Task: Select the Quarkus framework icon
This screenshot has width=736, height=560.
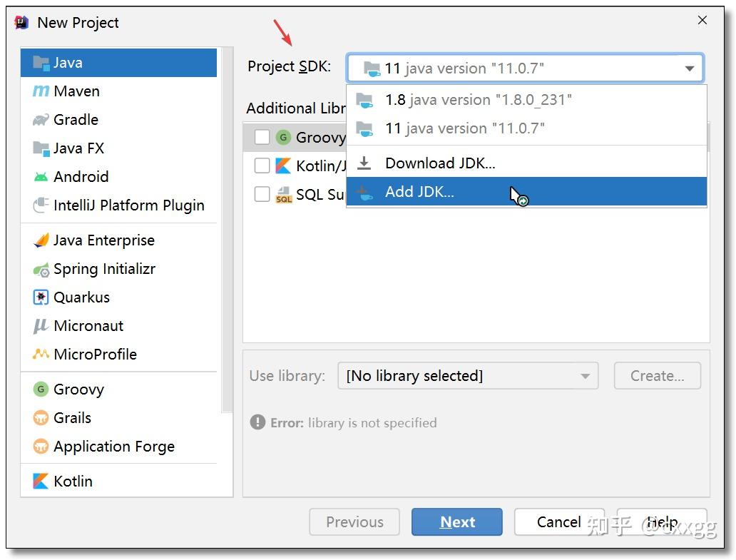Action: (x=41, y=297)
